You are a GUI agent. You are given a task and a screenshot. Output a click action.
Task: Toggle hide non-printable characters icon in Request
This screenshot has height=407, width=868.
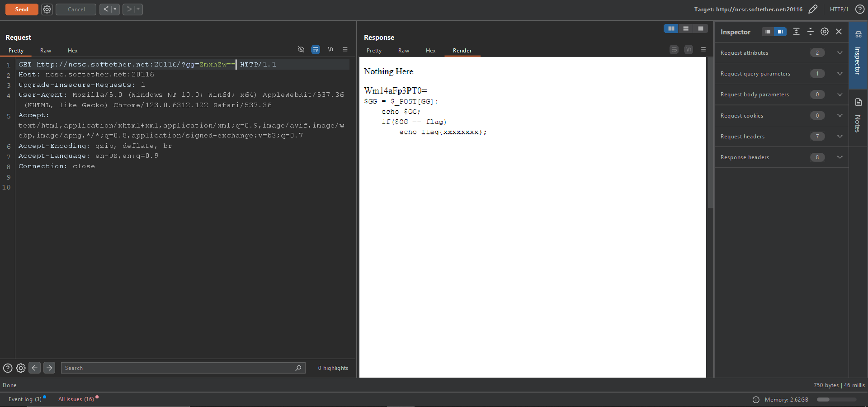[x=301, y=49]
